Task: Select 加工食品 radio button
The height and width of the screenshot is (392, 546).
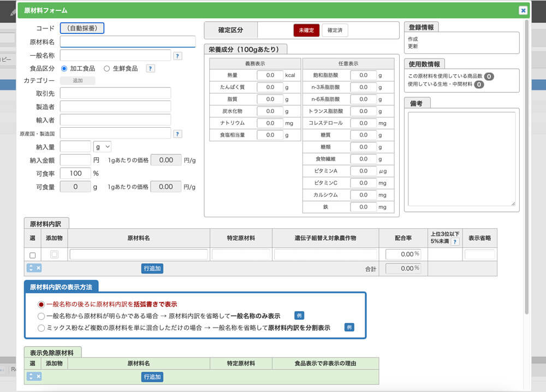Action: (64, 69)
